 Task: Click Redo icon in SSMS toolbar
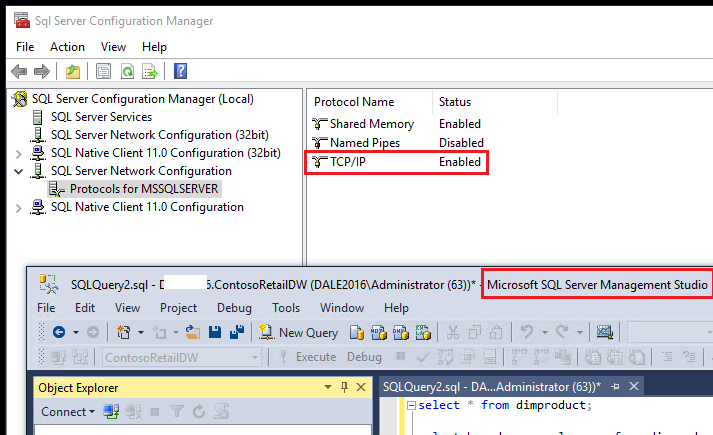tap(562, 332)
